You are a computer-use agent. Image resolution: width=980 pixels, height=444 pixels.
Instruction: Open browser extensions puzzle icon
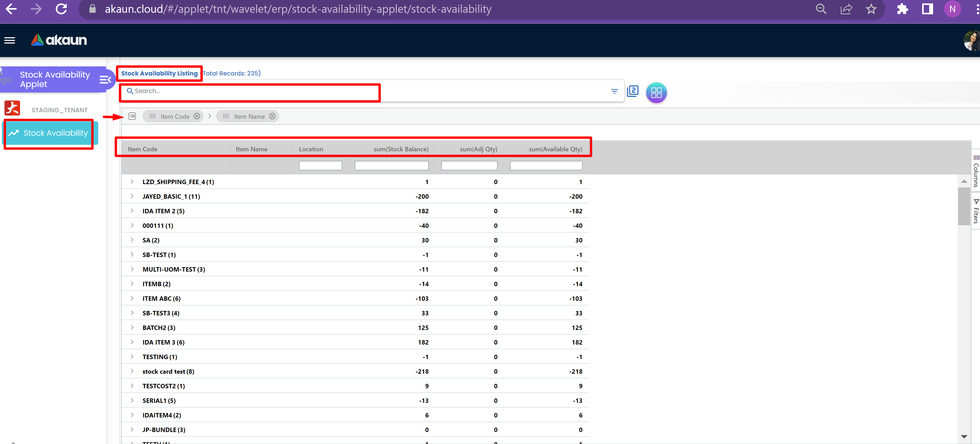pos(902,9)
